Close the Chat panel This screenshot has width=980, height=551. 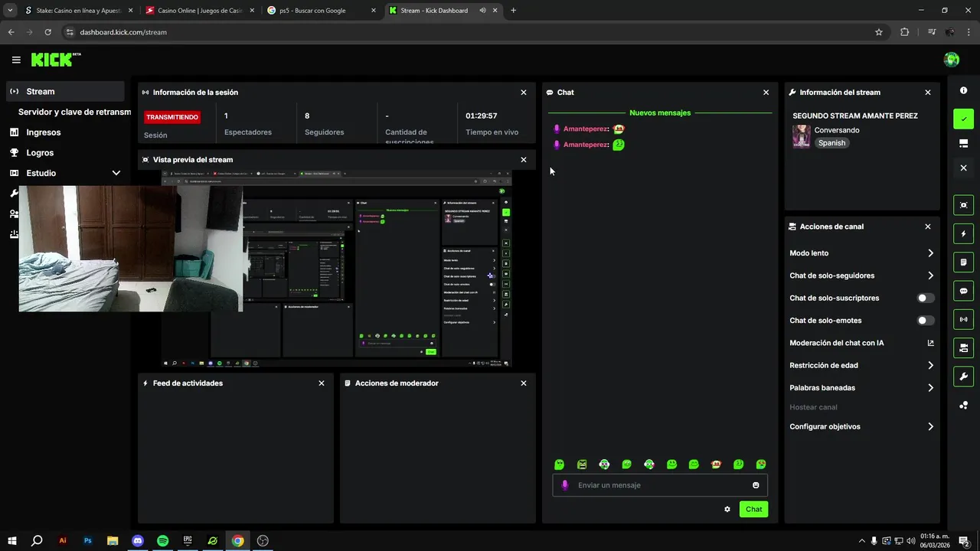(x=766, y=93)
